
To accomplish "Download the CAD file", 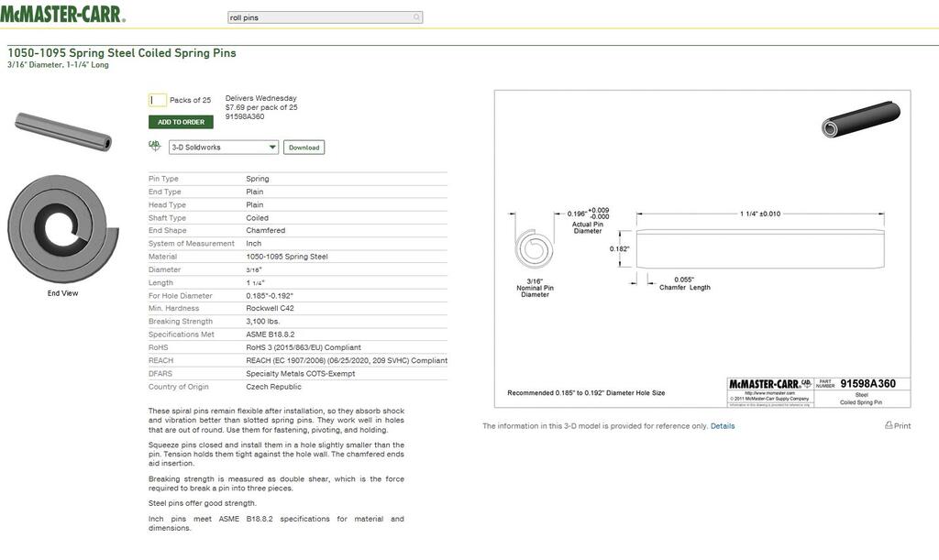I will pyautogui.click(x=304, y=148).
